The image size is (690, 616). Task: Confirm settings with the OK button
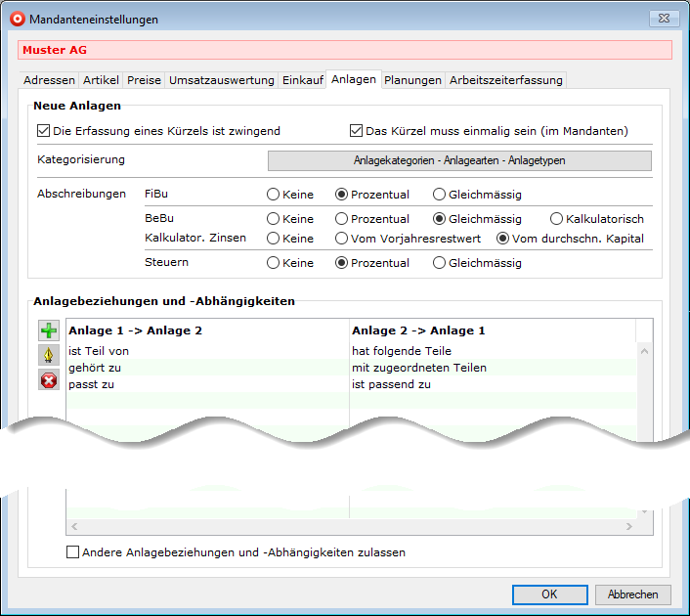(549, 594)
